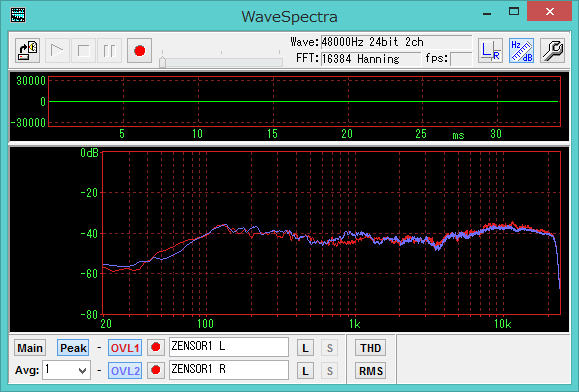This screenshot has height=392, width=579.
Task: Start recording with the red record button
Action: [x=139, y=51]
